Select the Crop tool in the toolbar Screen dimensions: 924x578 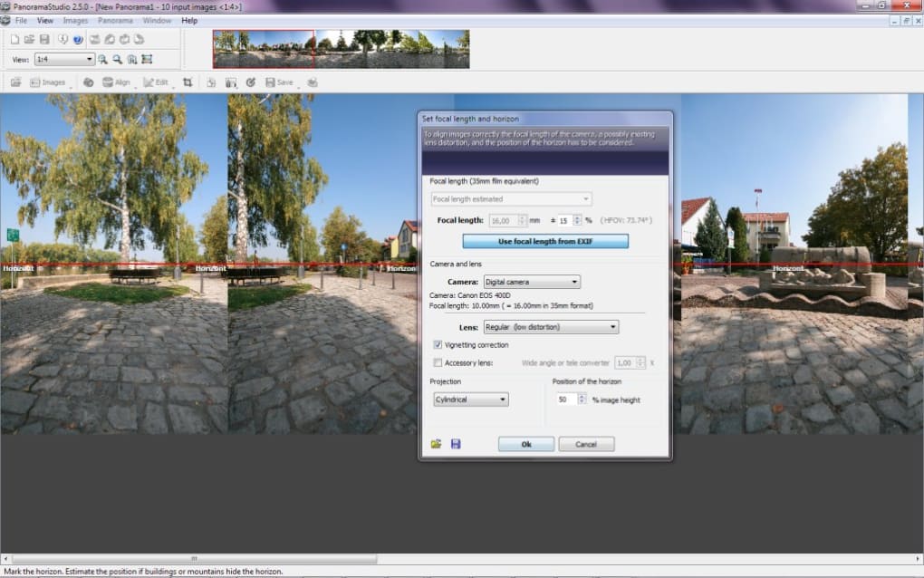[188, 82]
